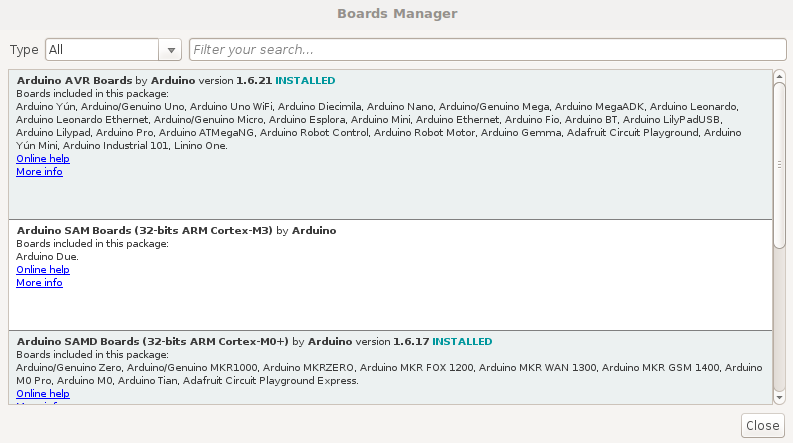Open Online help for Arduino AVR Boards

(x=43, y=159)
